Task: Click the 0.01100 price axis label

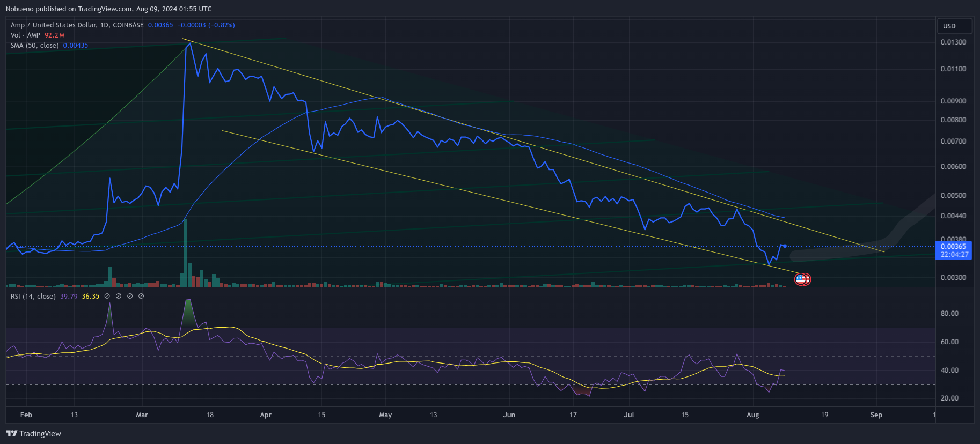Action: [x=953, y=69]
